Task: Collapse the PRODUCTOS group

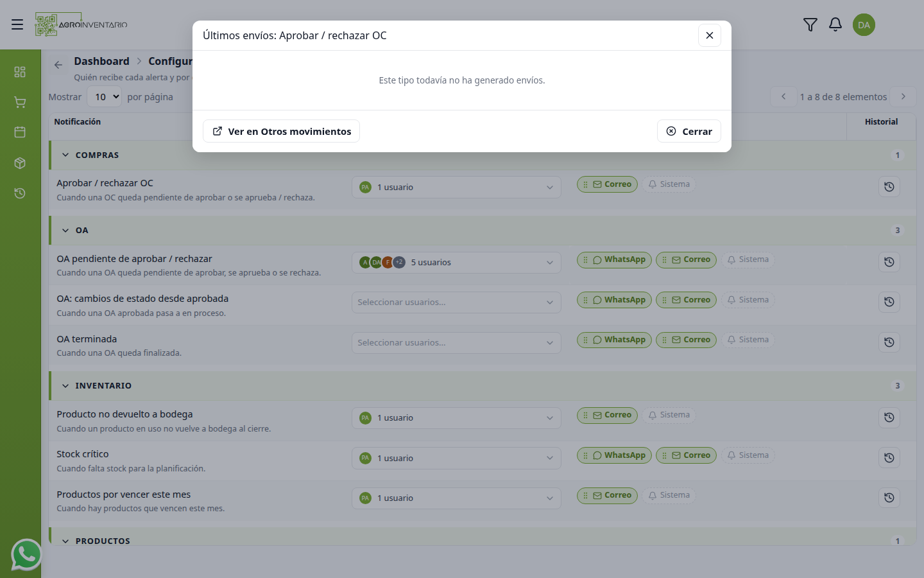Action: tap(65, 541)
